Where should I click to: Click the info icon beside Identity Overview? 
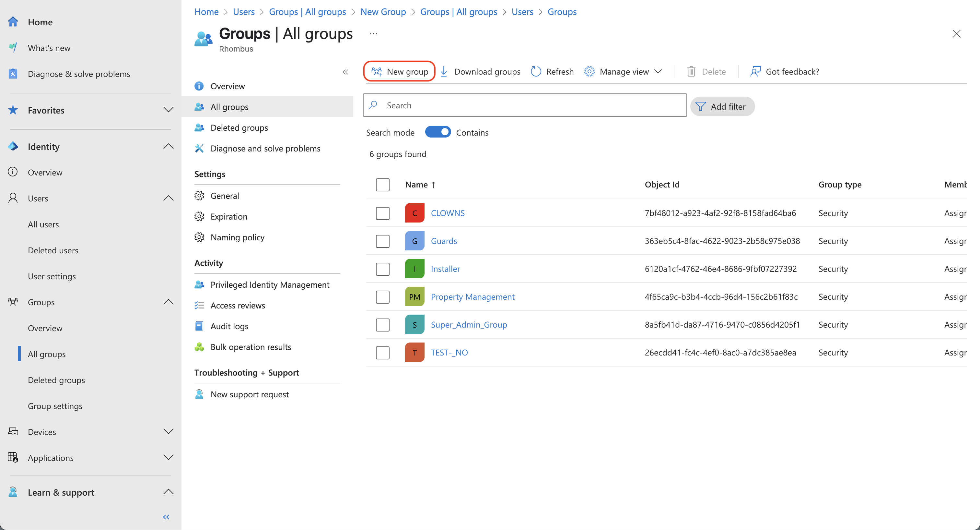pyautogui.click(x=13, y=172)
